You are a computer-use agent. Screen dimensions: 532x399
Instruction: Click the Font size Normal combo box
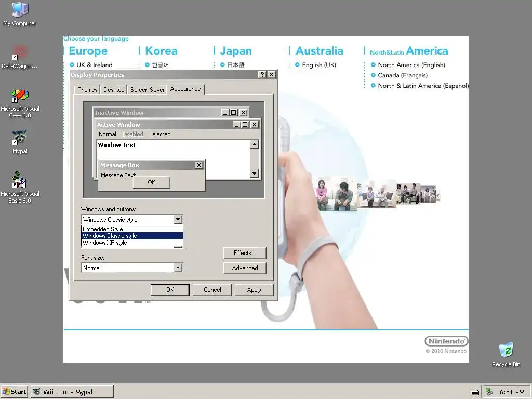coord(132,268)
